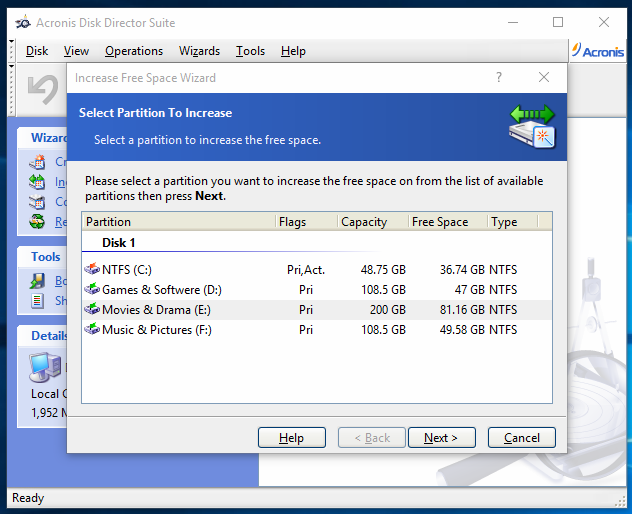Image resolution: width=632 pixels, height=514 pixels.
Task: Cancel the Increase Free Space Wizard
Action: (522, 437)
